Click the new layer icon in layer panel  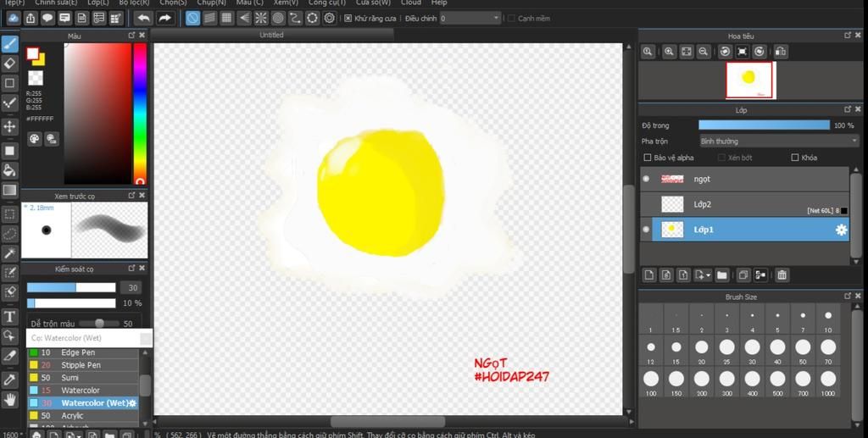point(648,274)
